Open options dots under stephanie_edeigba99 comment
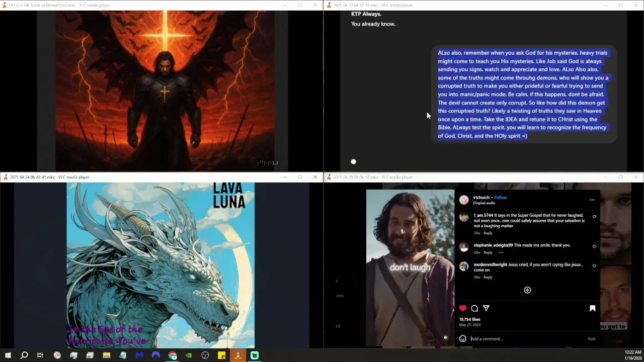 [501, 252]
